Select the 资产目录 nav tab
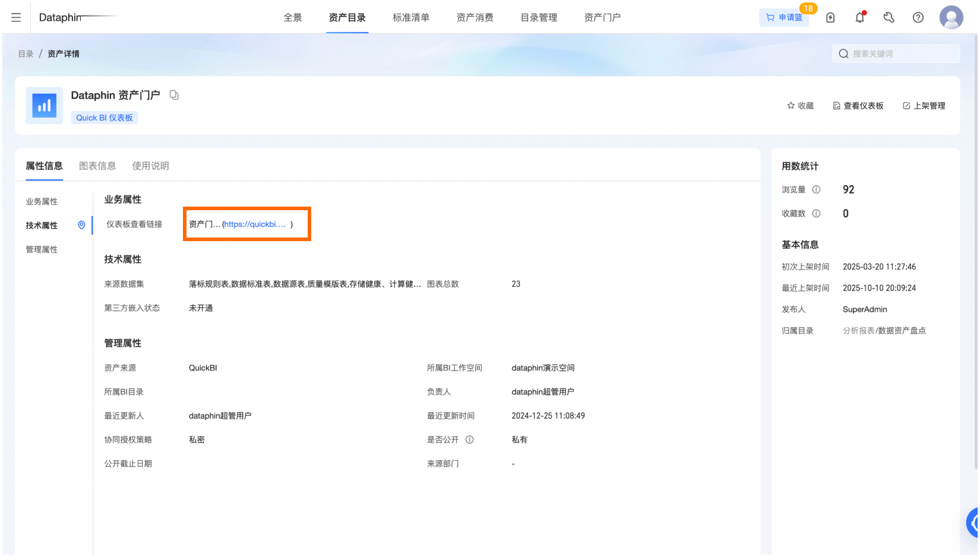This screenshot has height=557, width=980. pos(347,18)
